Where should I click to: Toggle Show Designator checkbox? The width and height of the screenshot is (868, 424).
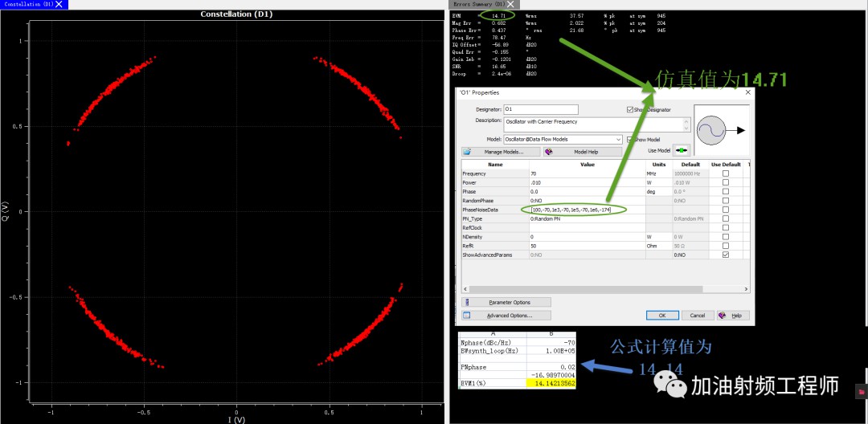click(x=630, y=109)
